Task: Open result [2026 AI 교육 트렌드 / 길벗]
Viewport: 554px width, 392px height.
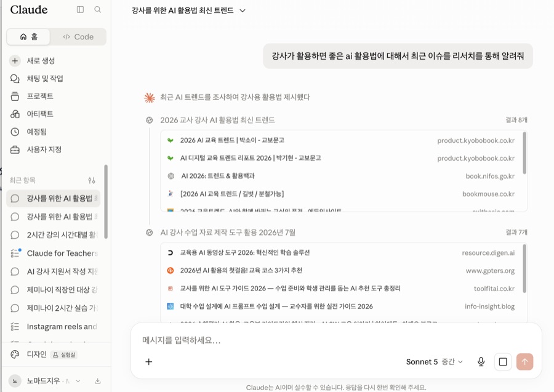Action: pyautogui.click(x=340, y=193)
